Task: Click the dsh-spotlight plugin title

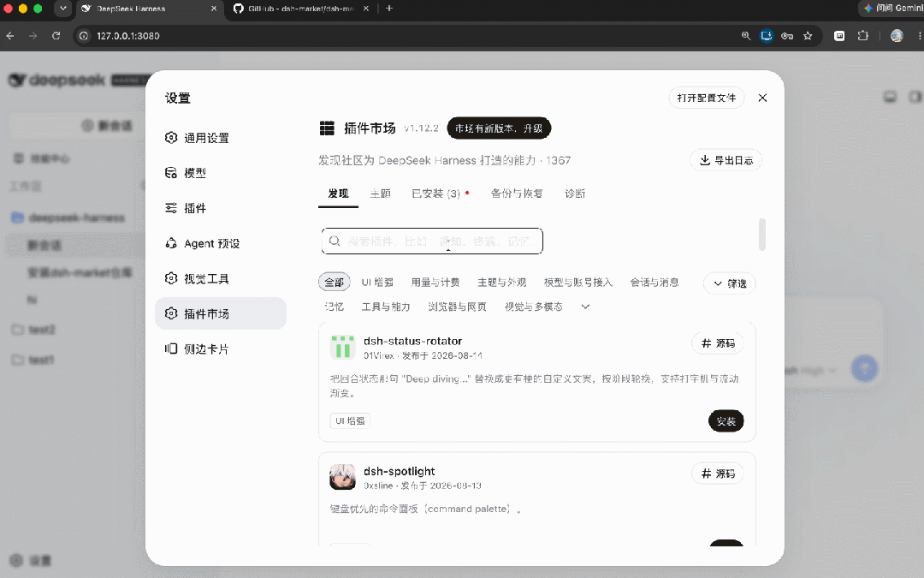Action: pyautogui.click(x=399, y=471)
